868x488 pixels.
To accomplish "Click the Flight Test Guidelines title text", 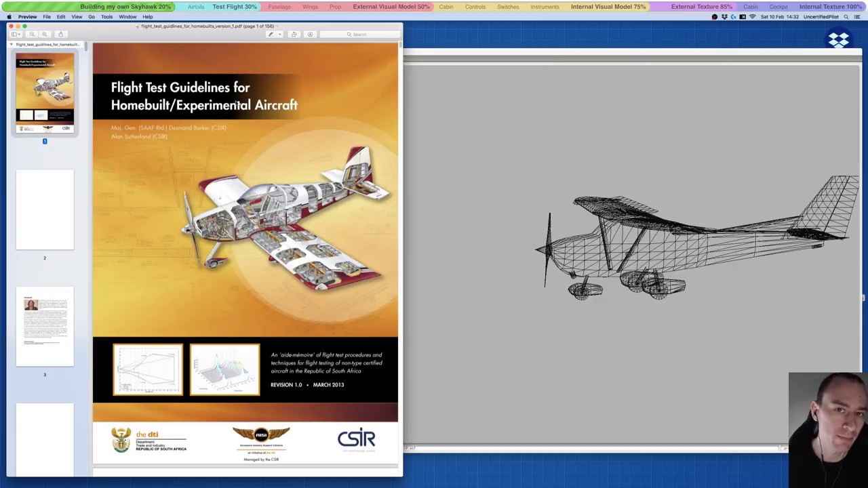I will coord(204,96).
